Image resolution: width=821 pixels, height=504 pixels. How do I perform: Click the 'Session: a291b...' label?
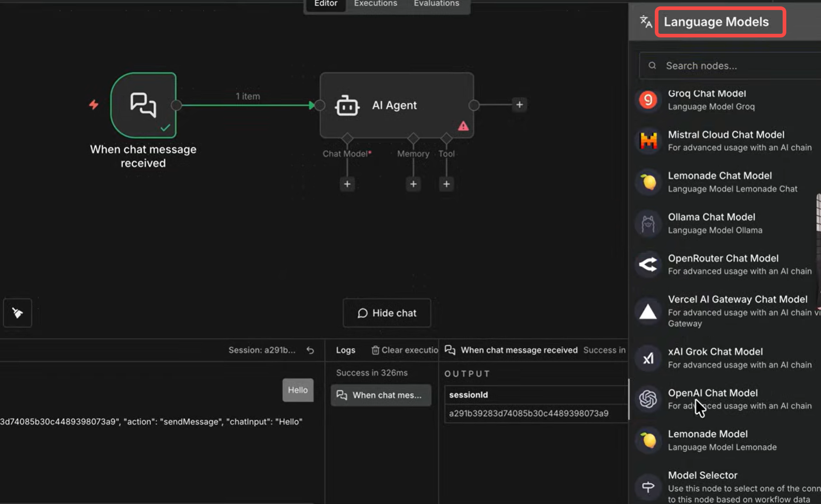pos(262,350)
